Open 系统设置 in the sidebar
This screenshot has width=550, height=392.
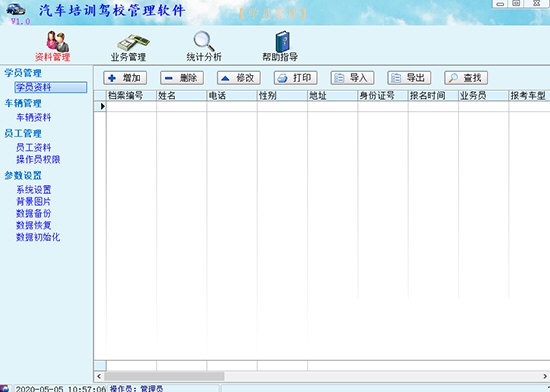(x=34, y=190)
